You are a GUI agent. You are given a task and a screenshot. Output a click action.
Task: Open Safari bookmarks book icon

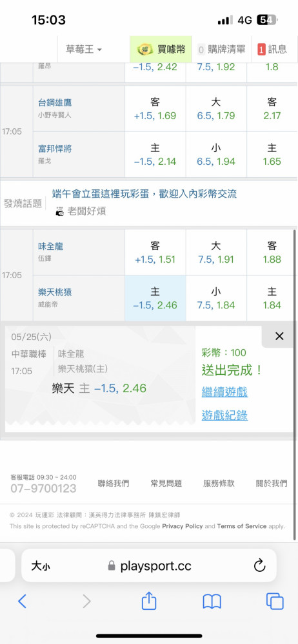tap(212, 601)
